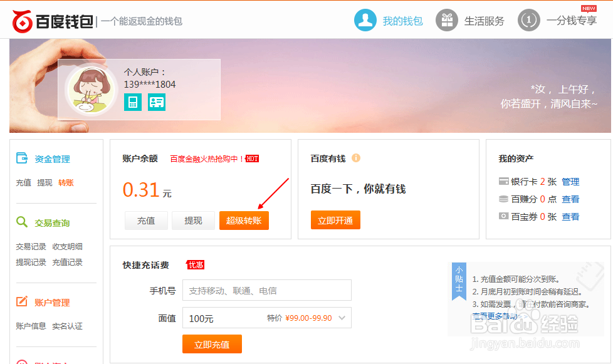Open 收支明细 in sidebar
Image resolution: width=613 pixels, height=364 pixels.
[67, 247]
